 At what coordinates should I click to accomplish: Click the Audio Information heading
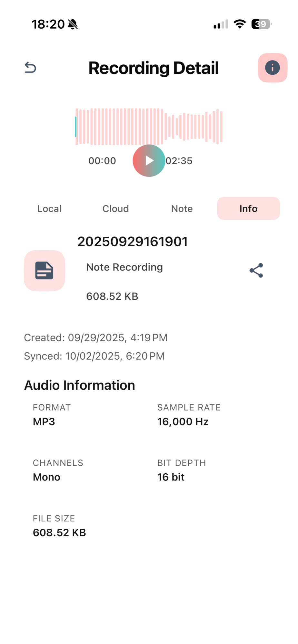coord(80,385)
